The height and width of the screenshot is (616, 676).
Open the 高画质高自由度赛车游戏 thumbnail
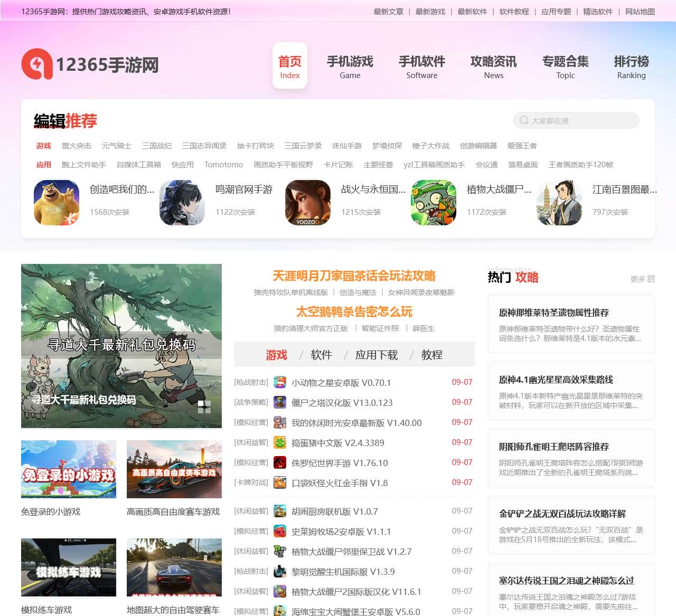(x=174, y=469)
